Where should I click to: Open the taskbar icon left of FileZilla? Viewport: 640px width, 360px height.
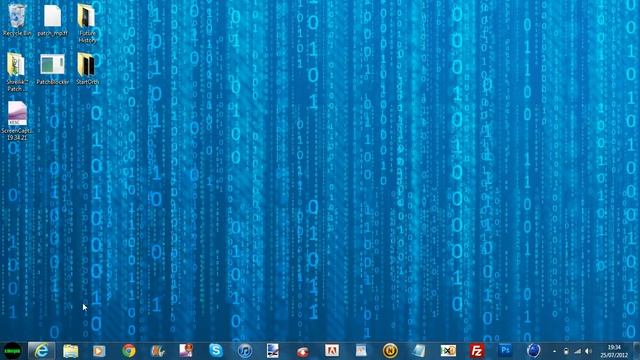(448, 351)
